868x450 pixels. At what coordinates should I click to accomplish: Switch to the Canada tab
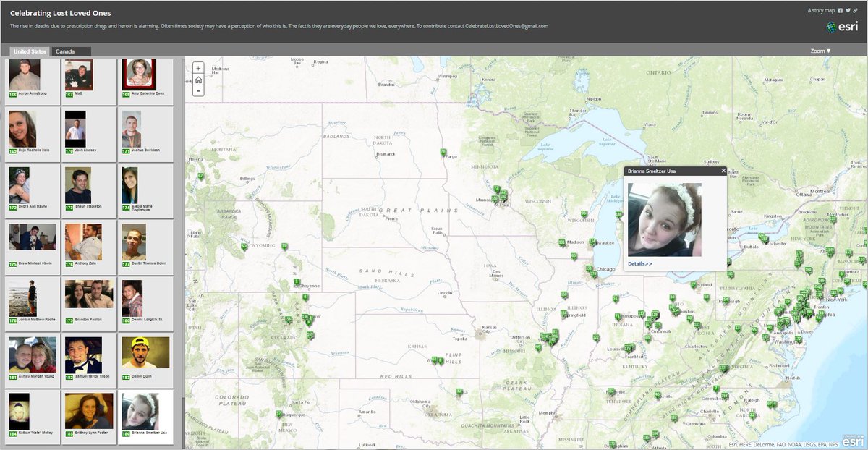pos(71,51)
